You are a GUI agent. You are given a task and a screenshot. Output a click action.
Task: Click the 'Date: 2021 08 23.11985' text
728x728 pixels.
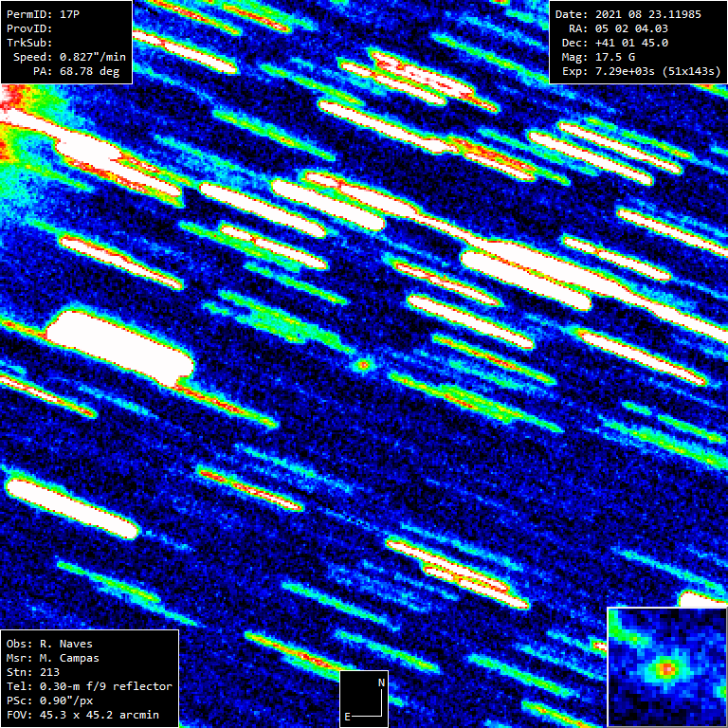[628, 14]
